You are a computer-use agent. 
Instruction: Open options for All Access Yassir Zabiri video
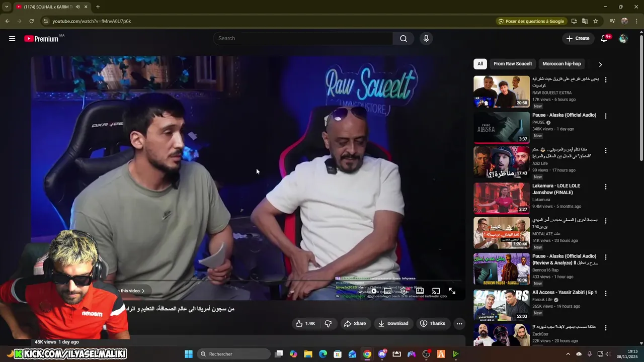[606, 293]
